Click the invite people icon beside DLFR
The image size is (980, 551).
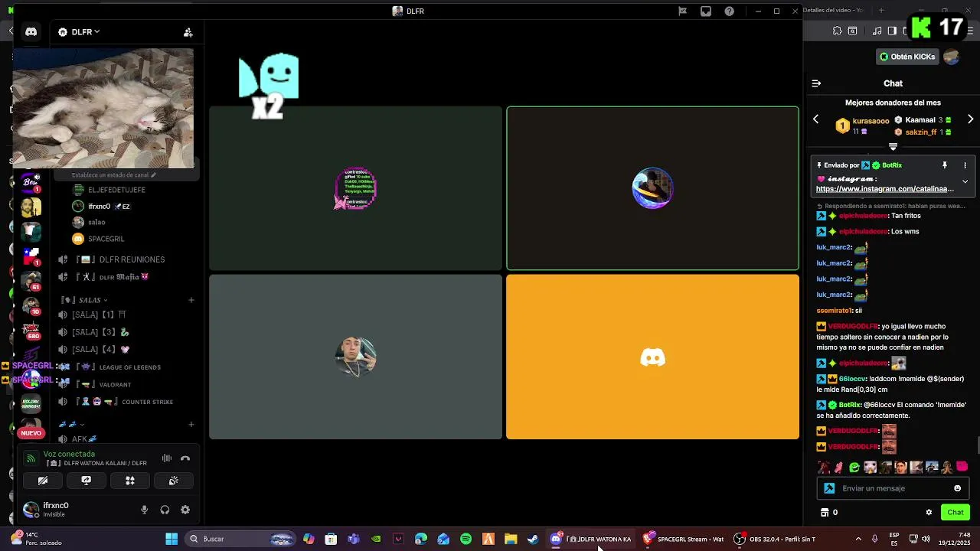click(188, 32)
